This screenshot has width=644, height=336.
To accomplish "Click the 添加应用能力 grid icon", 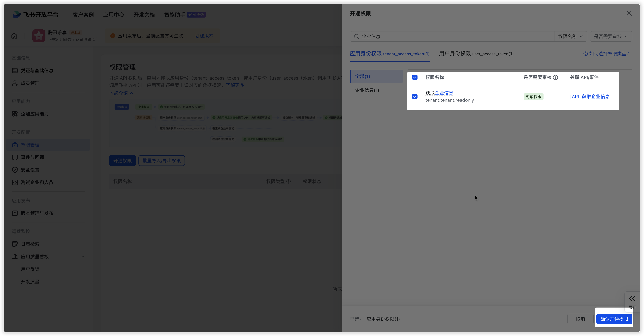I will (x=15, y=114).
